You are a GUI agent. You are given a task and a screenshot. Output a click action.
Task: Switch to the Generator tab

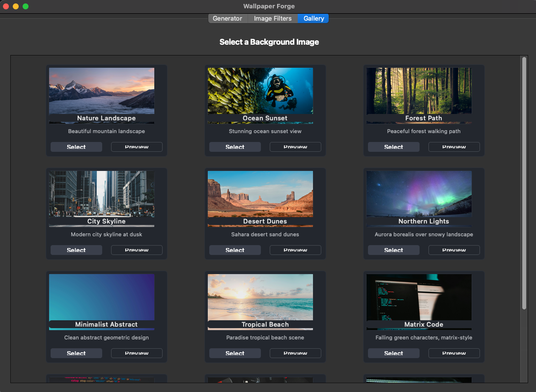pos(227,19)
